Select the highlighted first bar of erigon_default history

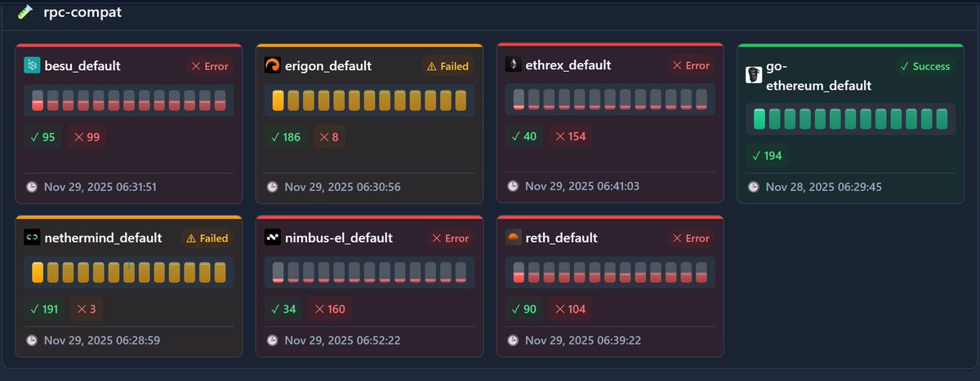tap(278, 100)
